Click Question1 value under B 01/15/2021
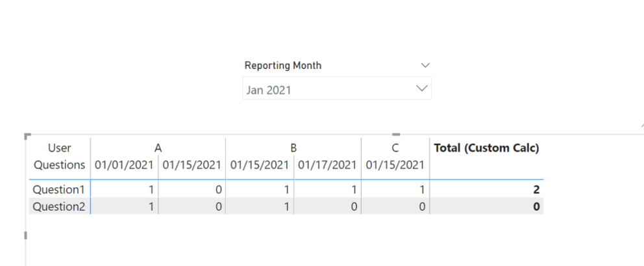Screen dimensions: 644x266 287,190
